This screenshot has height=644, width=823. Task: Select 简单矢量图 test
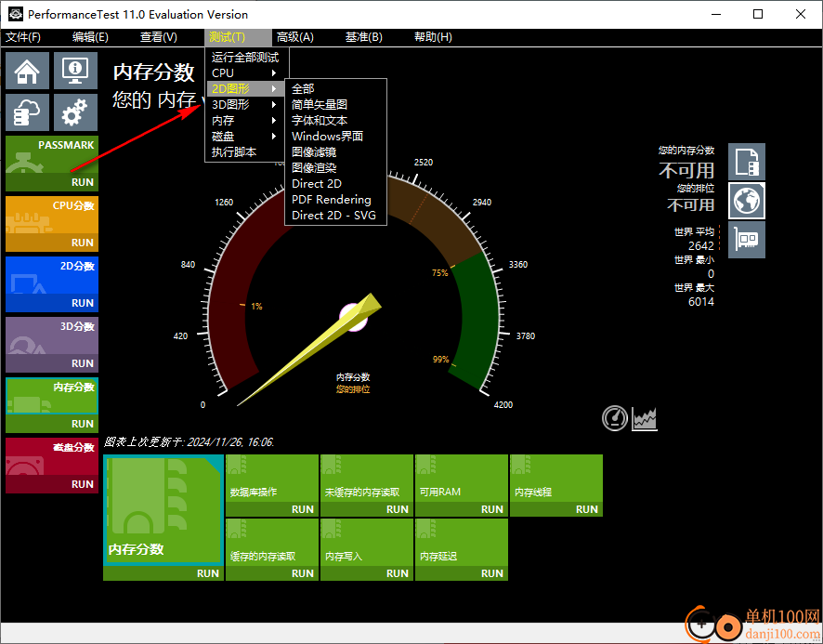click(336, 104)
